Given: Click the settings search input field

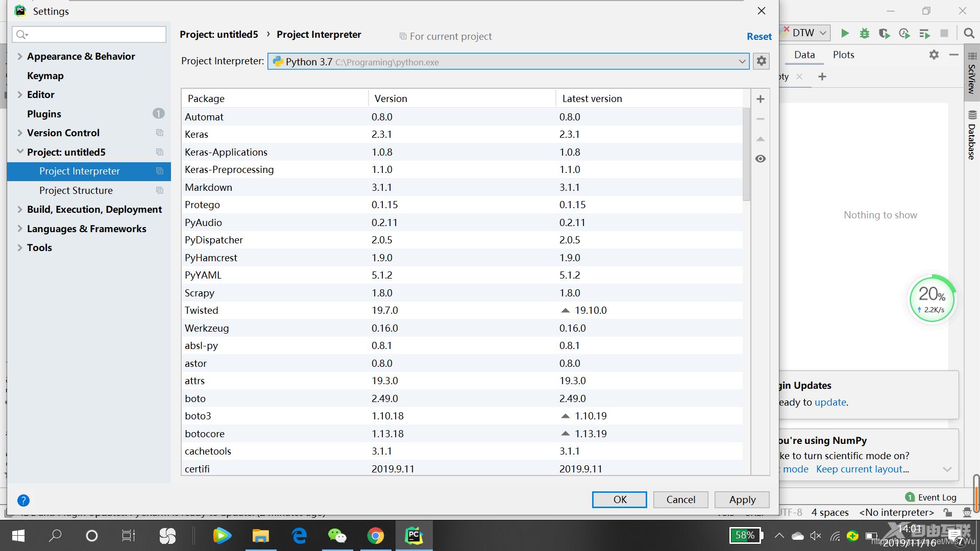Looking at the screenshot, I should pyautogui.click(x=89, y=34).
